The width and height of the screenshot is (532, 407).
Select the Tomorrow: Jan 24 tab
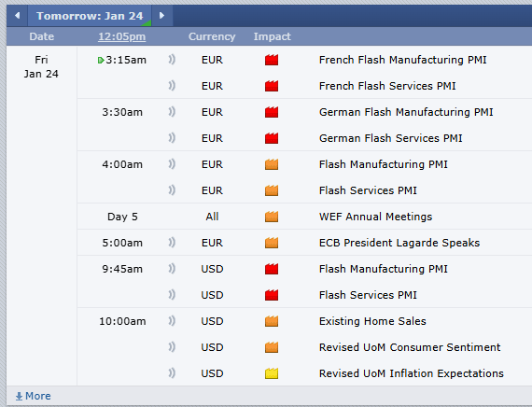(x=90, y=16)
